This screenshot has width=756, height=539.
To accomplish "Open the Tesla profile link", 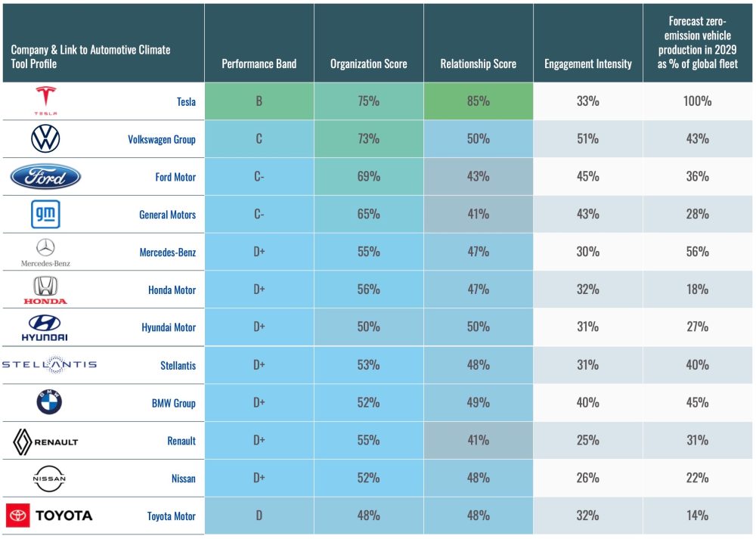I will (x=186, y=101).
